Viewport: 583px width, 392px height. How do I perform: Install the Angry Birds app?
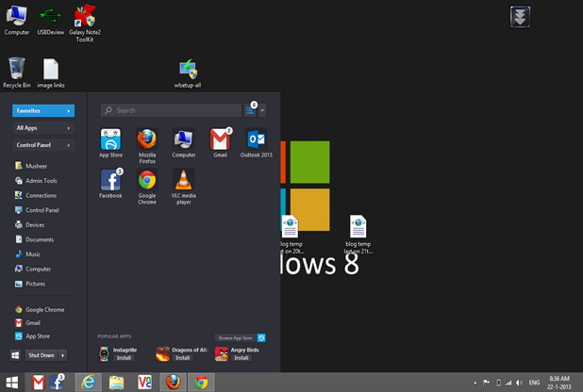tap(242, 358)
